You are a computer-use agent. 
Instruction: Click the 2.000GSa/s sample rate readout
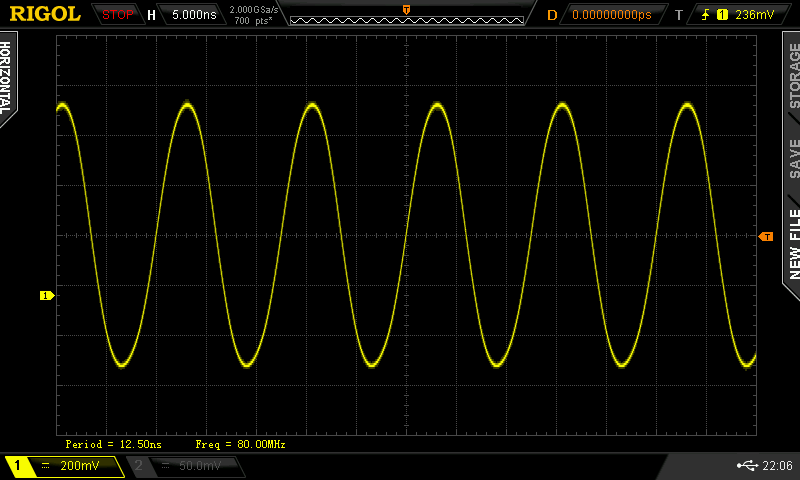click(254, 10)
